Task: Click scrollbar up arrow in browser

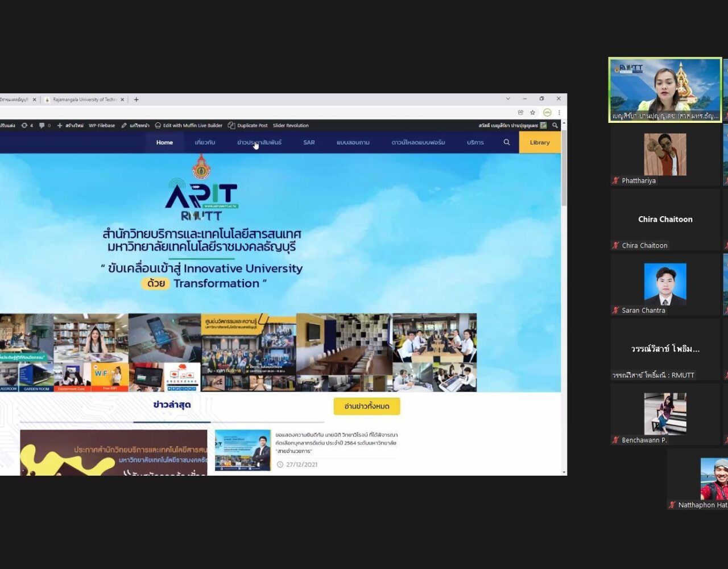Action: (564, 123)
